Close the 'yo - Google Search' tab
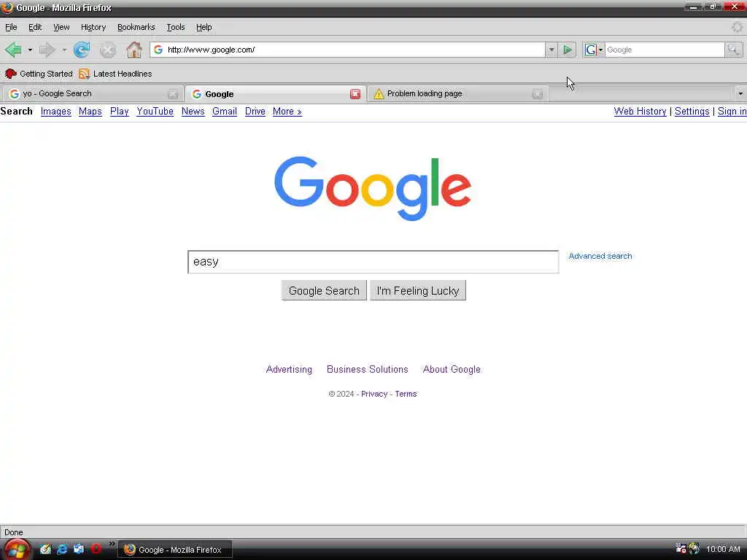 click(173, 94)
